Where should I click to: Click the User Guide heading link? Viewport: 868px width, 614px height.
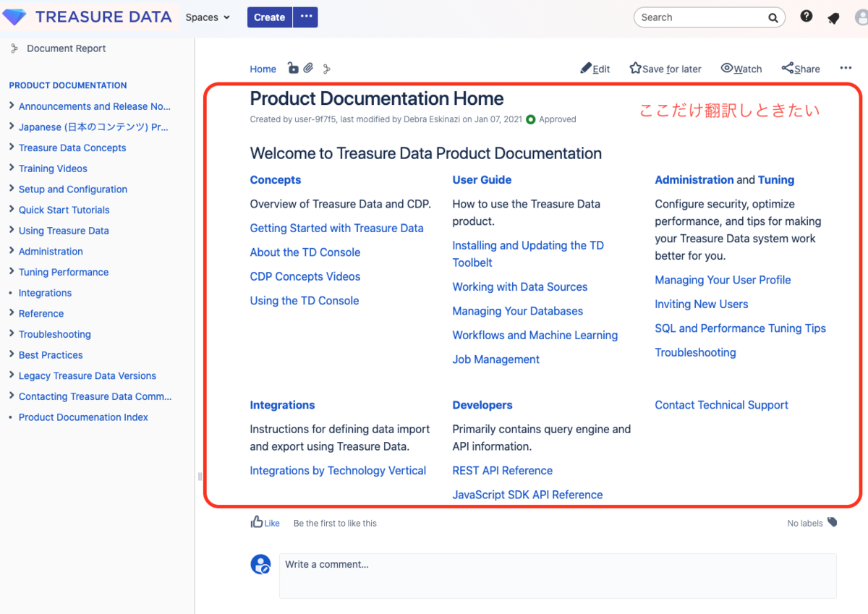482,180
